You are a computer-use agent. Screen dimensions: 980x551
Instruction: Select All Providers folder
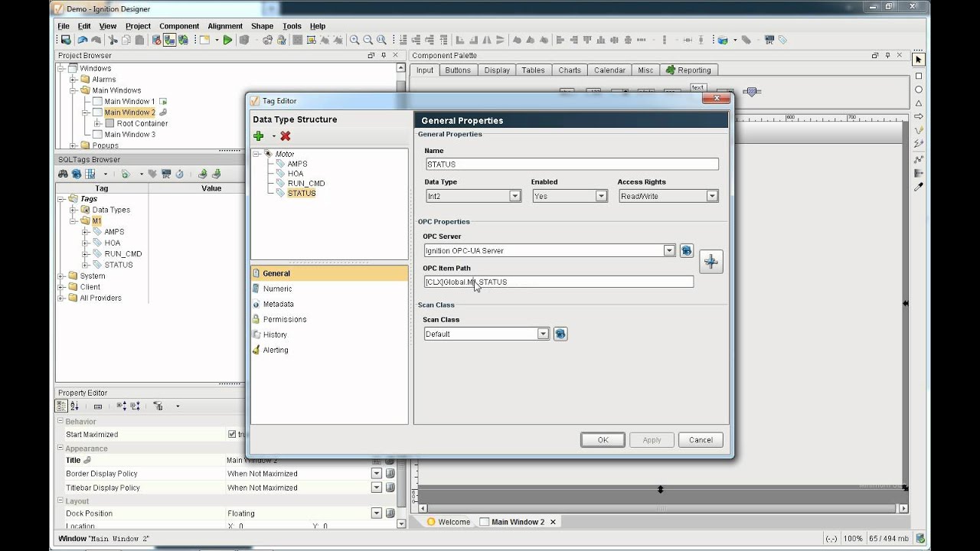click(100, 298)
